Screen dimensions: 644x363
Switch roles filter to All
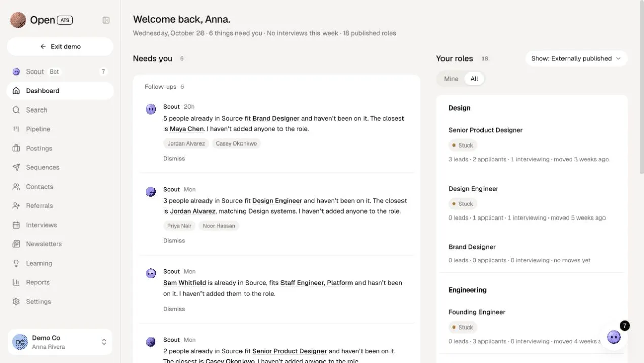pyautogui.click(x=474, y=79)
